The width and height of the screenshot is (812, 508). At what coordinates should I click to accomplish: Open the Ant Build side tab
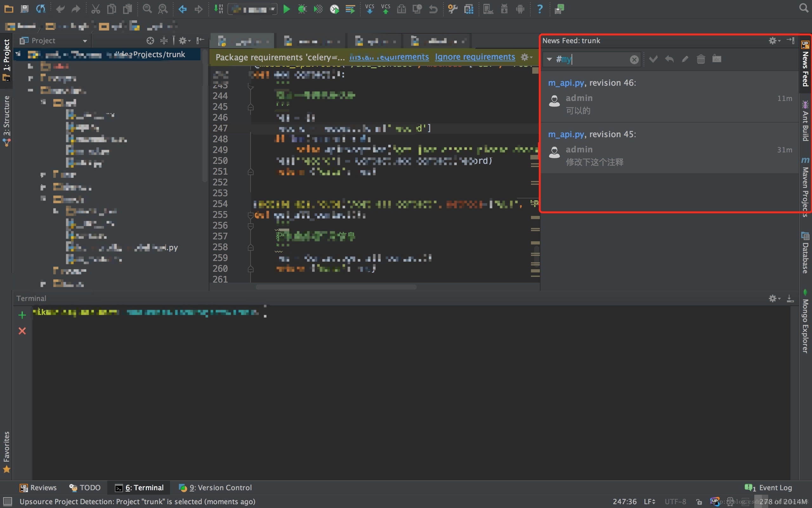[805, 121]
